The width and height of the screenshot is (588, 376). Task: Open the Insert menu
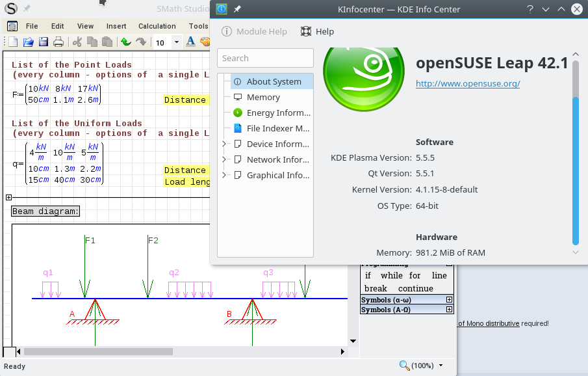[116, 26]
